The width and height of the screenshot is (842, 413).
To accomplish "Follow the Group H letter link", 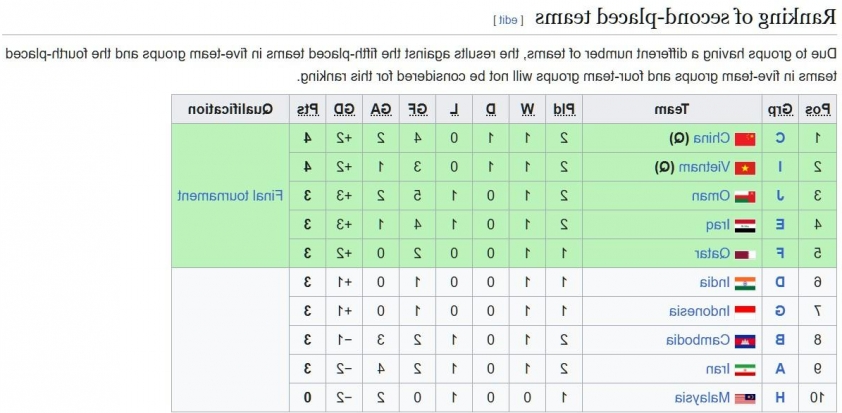I will tap(780, 398).
